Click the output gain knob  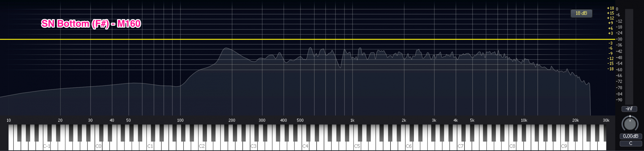coord(630,124)
